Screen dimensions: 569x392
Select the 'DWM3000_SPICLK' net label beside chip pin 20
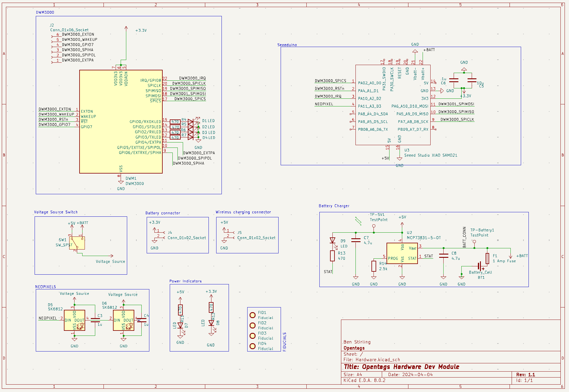tap(189, 83)
